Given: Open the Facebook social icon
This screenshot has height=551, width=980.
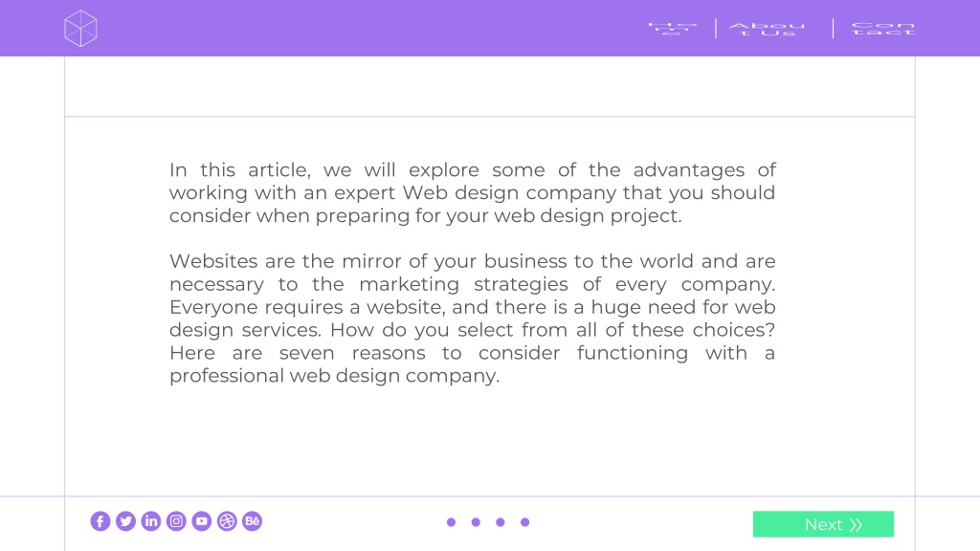Looking at the screenshot, I should click(100, 521).
